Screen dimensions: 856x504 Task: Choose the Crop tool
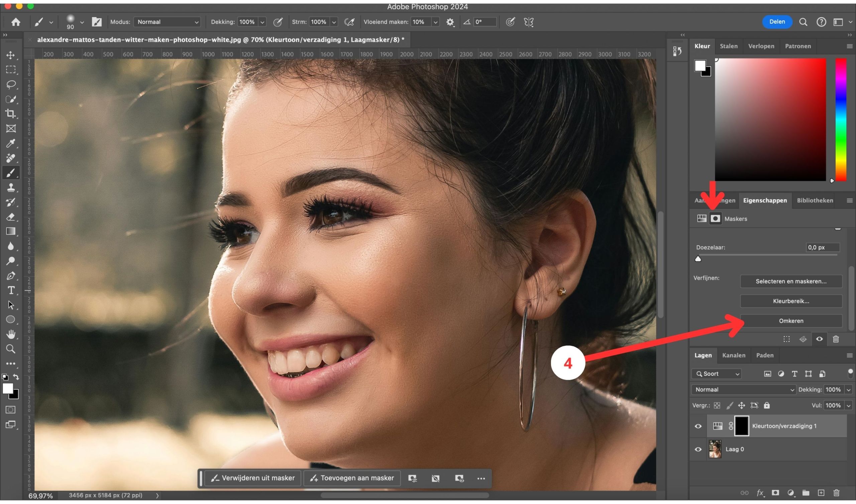(11, 114)
